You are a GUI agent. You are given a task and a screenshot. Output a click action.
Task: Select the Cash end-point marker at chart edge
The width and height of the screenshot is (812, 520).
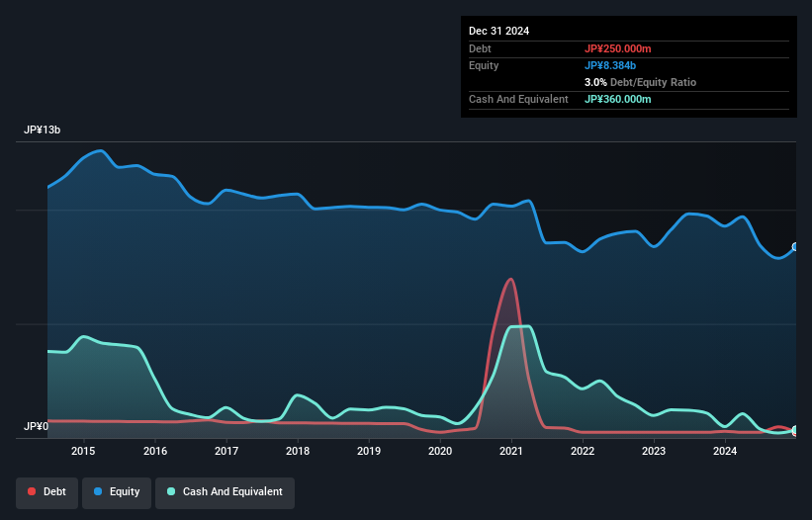tap(795, 430)
